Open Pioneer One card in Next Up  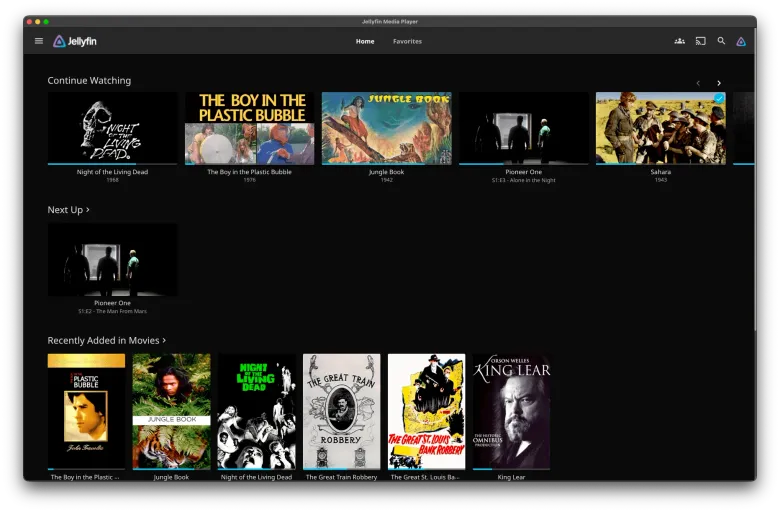point(112,259)
